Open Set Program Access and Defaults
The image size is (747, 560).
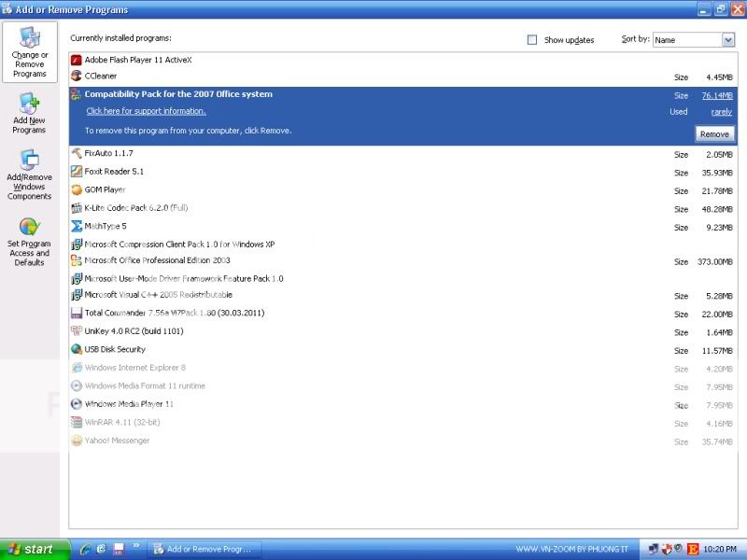click(x=30, y=242)
